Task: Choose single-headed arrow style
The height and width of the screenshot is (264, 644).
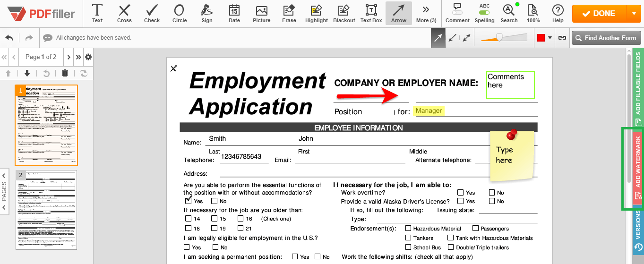Action: 438,38
